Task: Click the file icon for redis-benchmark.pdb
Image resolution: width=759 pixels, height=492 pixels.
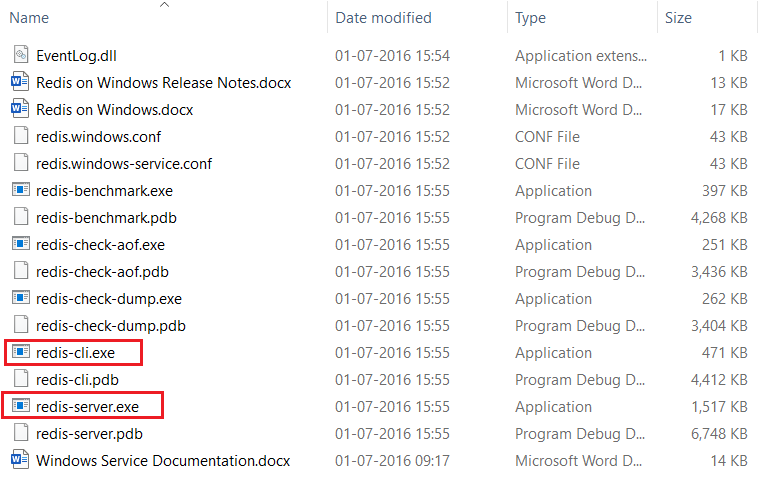Action: 20,216
